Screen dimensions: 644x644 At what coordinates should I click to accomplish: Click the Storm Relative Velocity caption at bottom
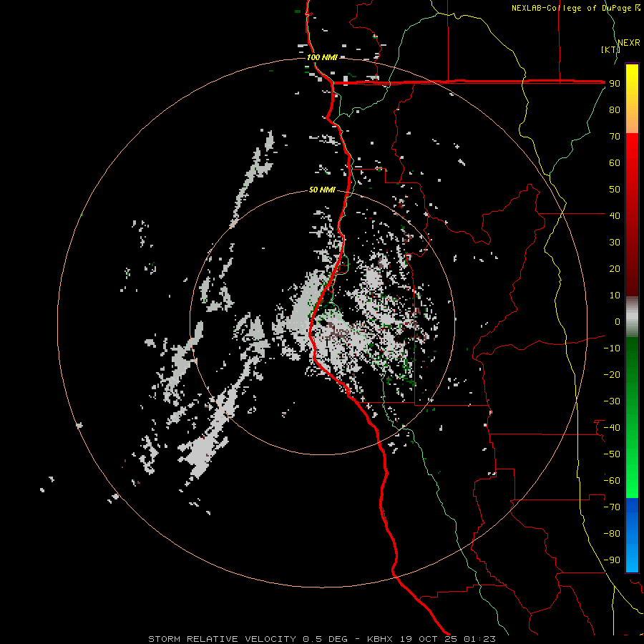(x=321, y=639)
